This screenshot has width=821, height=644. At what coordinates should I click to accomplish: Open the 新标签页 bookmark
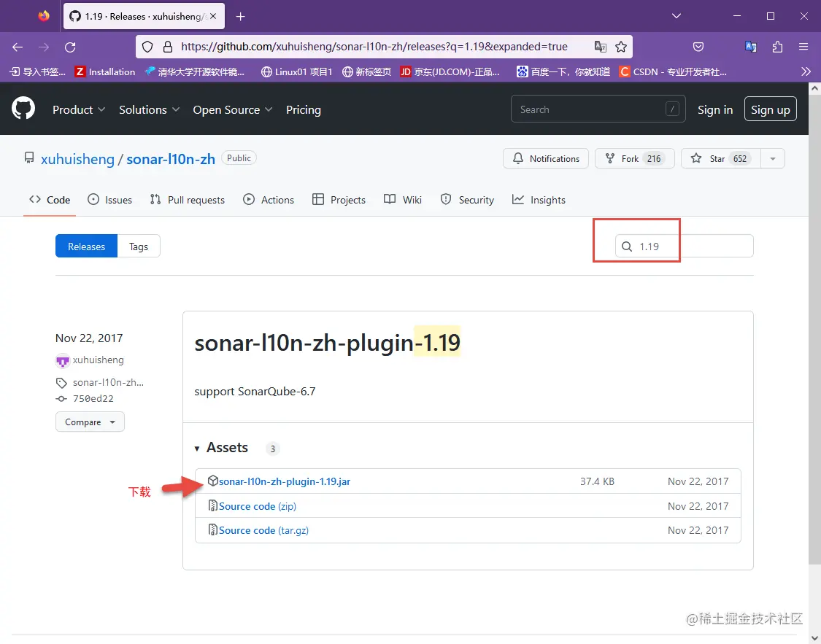(x=366, y=71)
